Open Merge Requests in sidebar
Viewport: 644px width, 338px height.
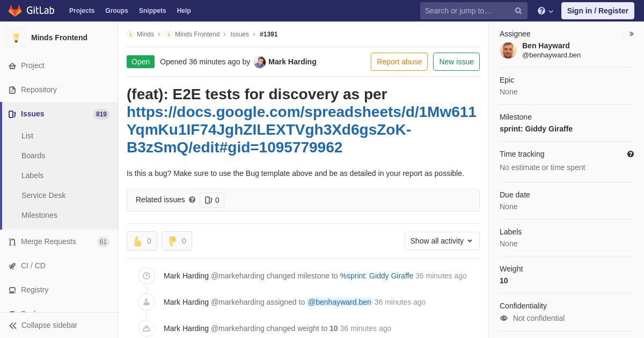[48, 241]
